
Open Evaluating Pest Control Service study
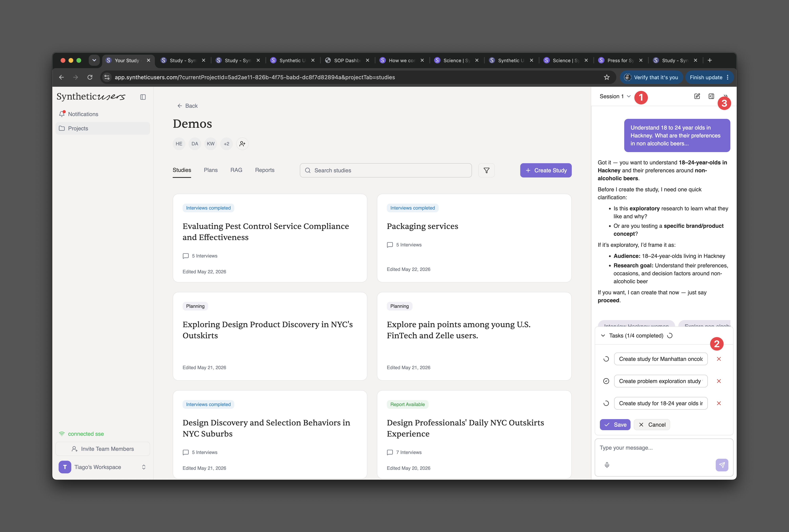pos(270,238)
